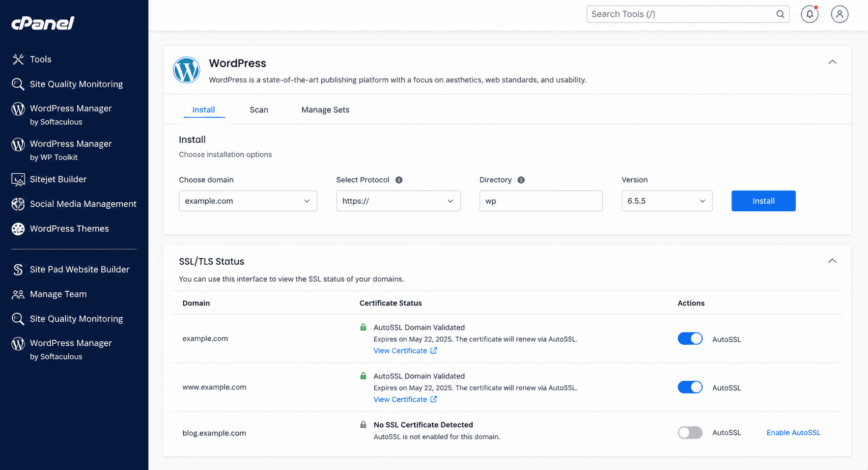Click WordPress Manager by WP Toolkit icon
Image resolution: width=868 pixels, height=470 pixels.
[18, 144]
